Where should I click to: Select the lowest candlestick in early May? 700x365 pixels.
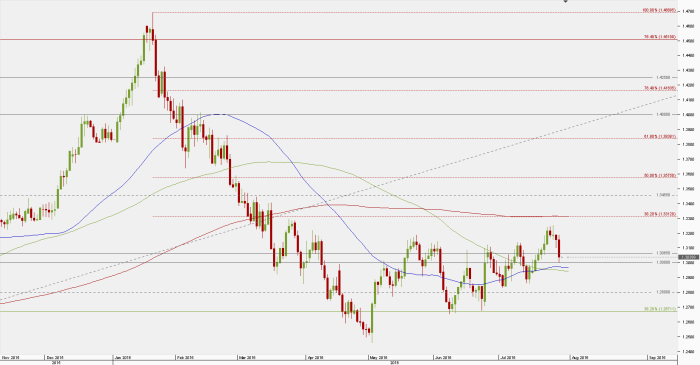[x=371, y=324]
